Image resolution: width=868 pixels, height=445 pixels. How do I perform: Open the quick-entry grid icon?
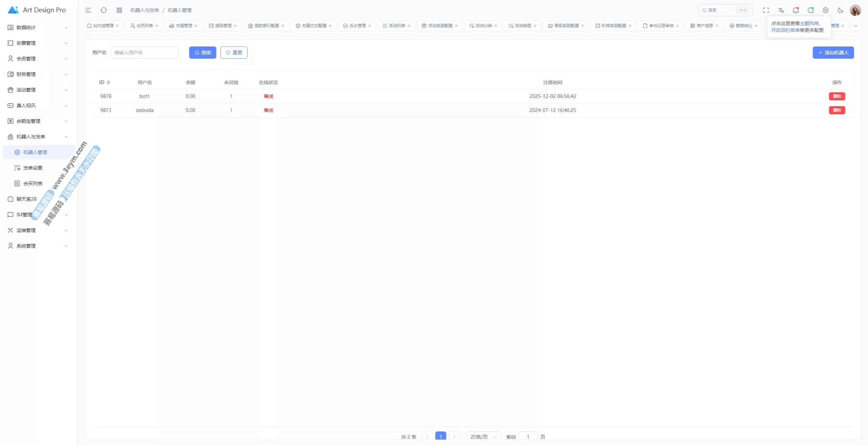(x=119, y=10)
